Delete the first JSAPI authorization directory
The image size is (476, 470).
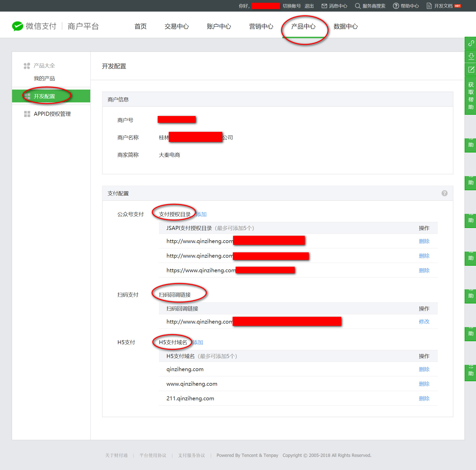[x=424, y=241]
